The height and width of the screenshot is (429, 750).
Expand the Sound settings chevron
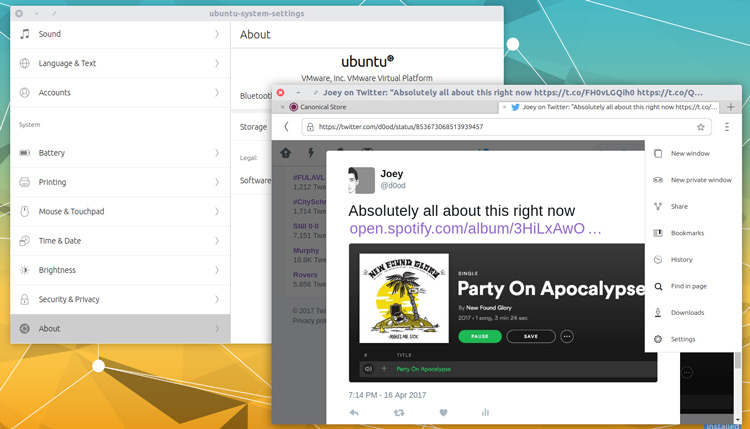tap(217, 33)
